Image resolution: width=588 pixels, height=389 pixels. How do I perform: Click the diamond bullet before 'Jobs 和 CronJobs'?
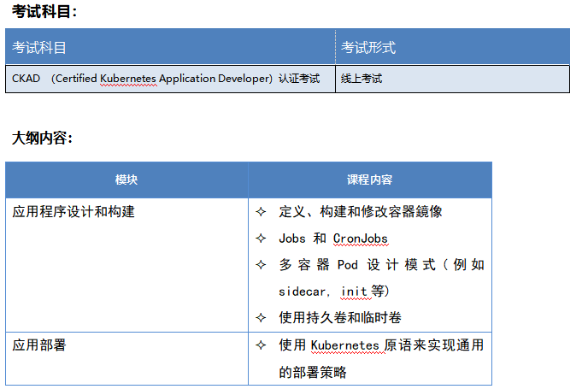click(261, 239)
